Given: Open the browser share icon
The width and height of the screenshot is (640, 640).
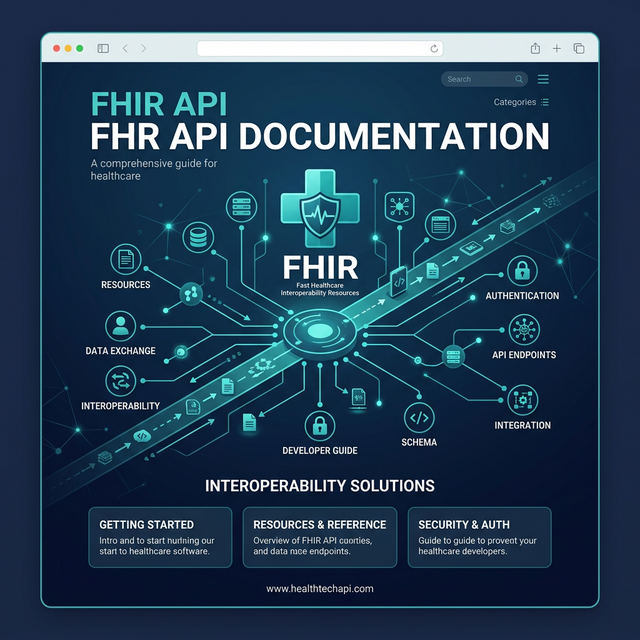Looking at the screenshot, I should point(535,48).
